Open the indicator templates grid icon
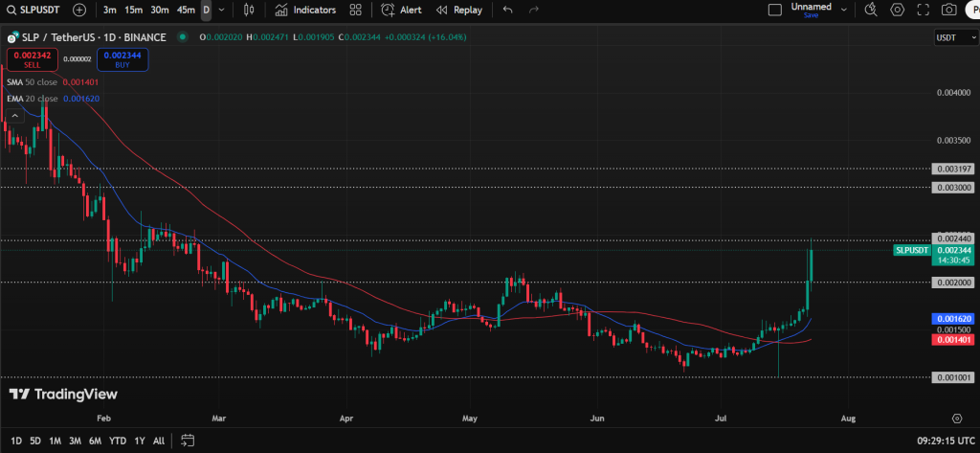Viewport: 980px width, 453px height. tap(356, 10)
